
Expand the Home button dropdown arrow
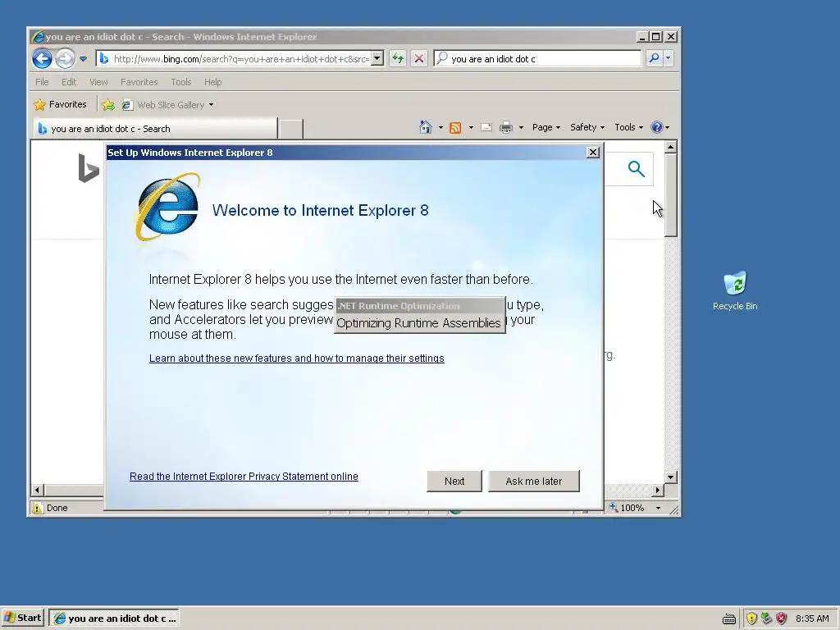click(441, 127)
